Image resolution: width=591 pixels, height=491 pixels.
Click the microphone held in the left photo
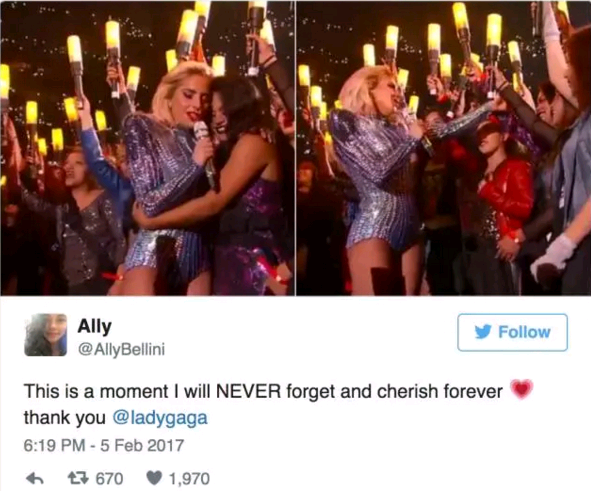[x=205, y=151]
